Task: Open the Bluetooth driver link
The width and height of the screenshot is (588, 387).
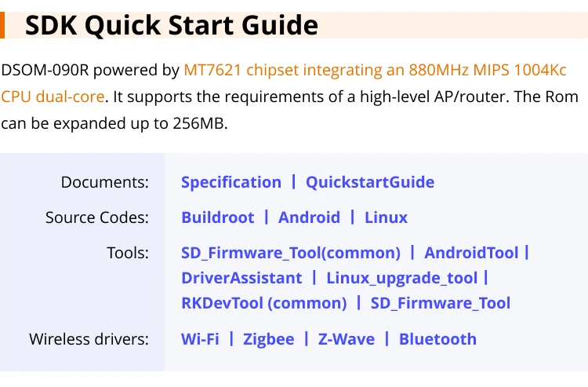Action: [x=437, y=339]
